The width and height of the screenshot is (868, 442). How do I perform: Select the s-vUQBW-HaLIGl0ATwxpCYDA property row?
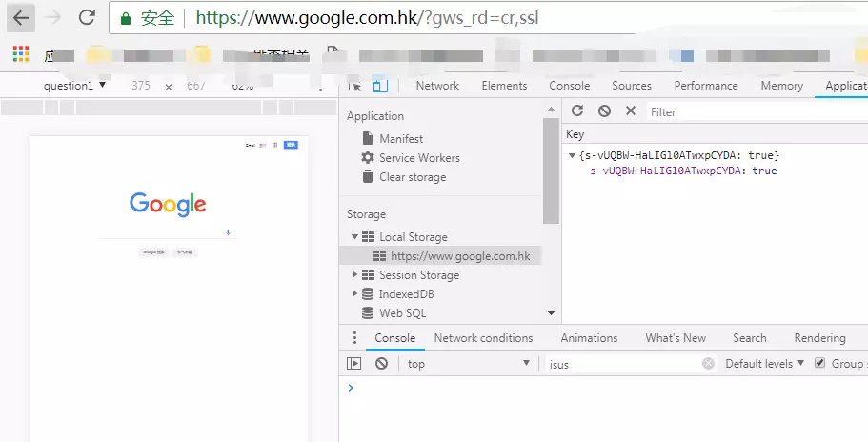(x=684, y=171)
